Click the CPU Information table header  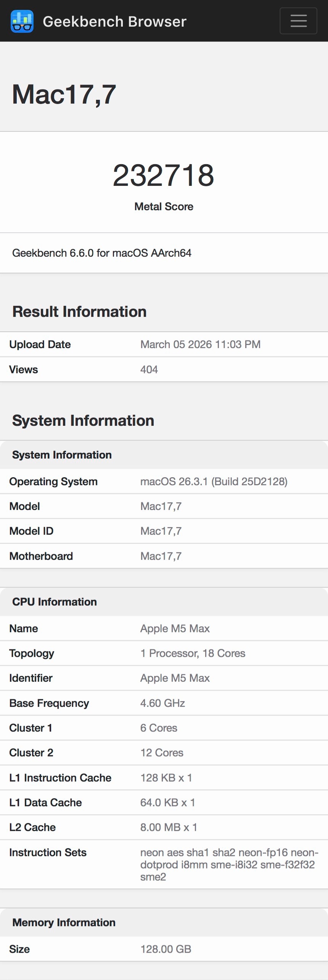click(55, 602)
